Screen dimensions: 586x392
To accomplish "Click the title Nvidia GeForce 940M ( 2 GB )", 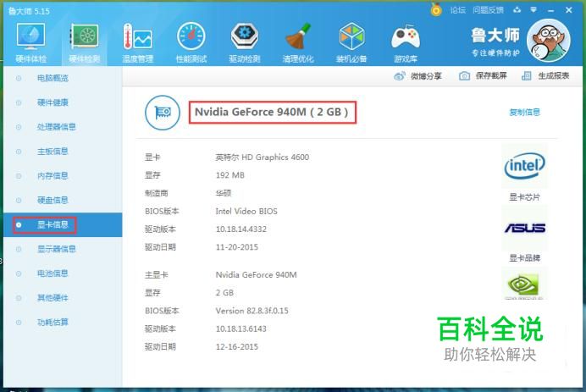I will coord(272,112).
